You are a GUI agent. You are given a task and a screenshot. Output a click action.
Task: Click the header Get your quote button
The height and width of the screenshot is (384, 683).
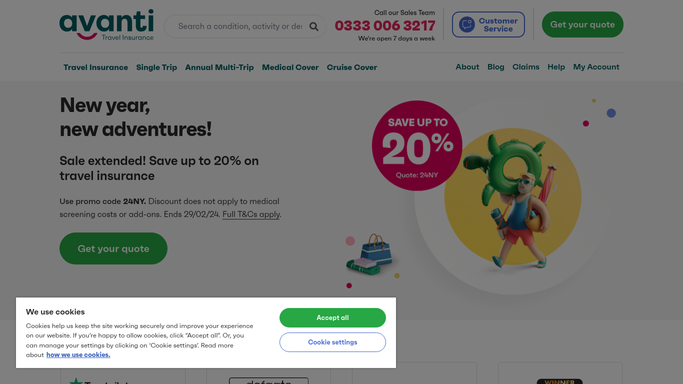point(582,24)
